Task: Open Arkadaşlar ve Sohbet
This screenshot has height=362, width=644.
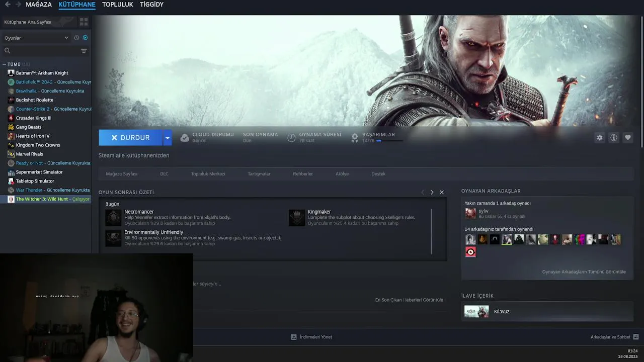Action: 614,337
